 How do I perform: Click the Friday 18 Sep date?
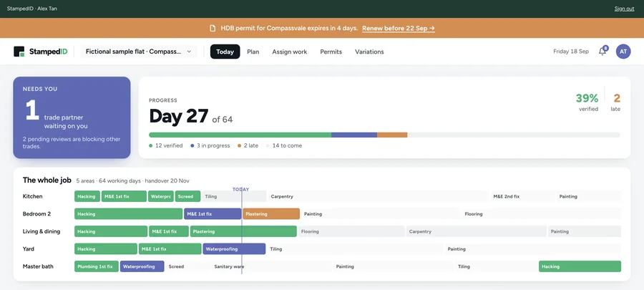(x=571, y=52)
